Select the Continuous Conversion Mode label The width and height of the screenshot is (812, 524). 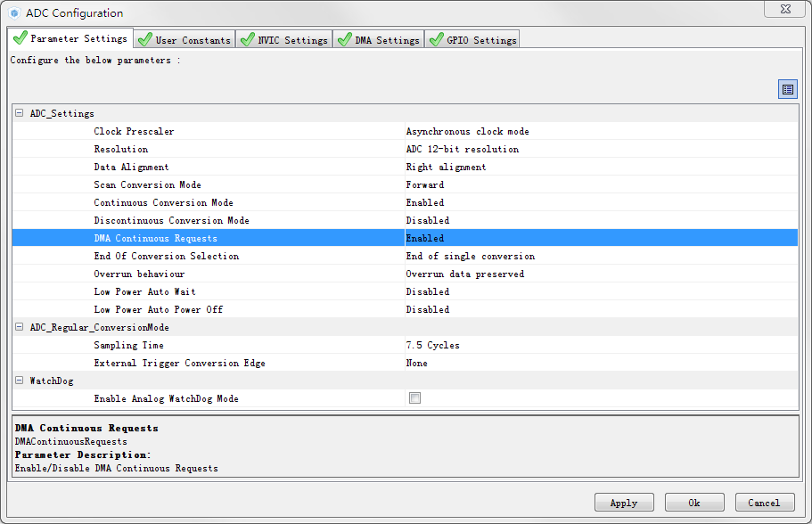click(x=163, y=202)
